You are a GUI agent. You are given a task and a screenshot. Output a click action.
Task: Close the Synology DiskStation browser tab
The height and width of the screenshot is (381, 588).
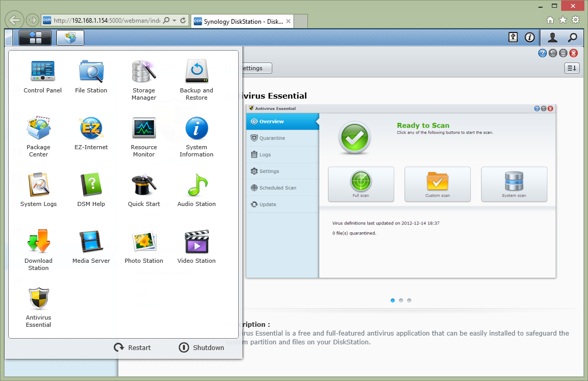(x=288, y=21)
